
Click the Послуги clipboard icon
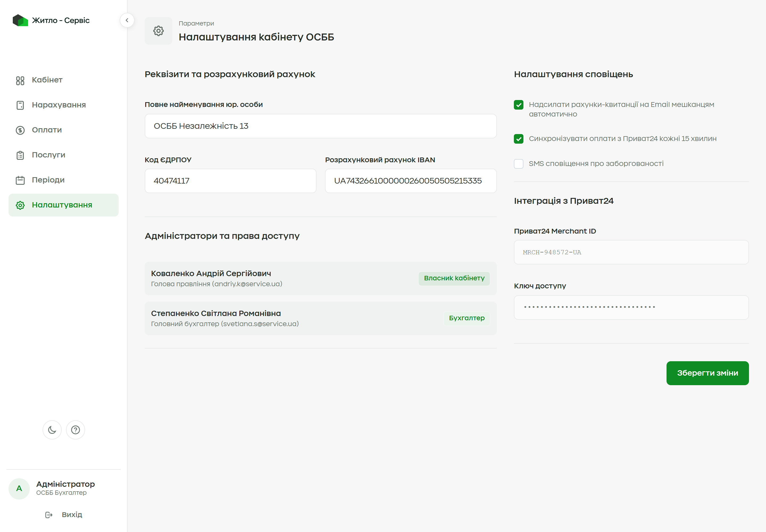(20, 155)
